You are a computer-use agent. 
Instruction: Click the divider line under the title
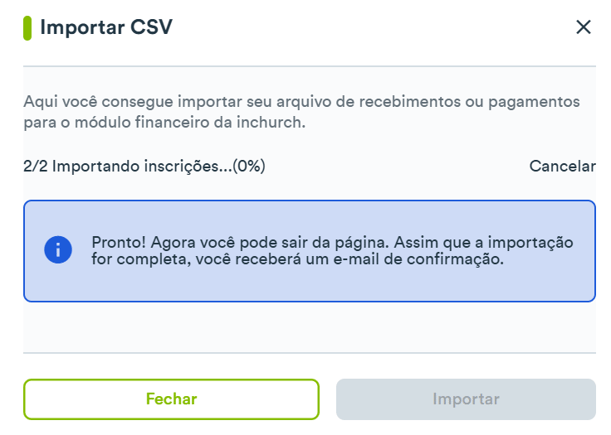pos(309,66)
